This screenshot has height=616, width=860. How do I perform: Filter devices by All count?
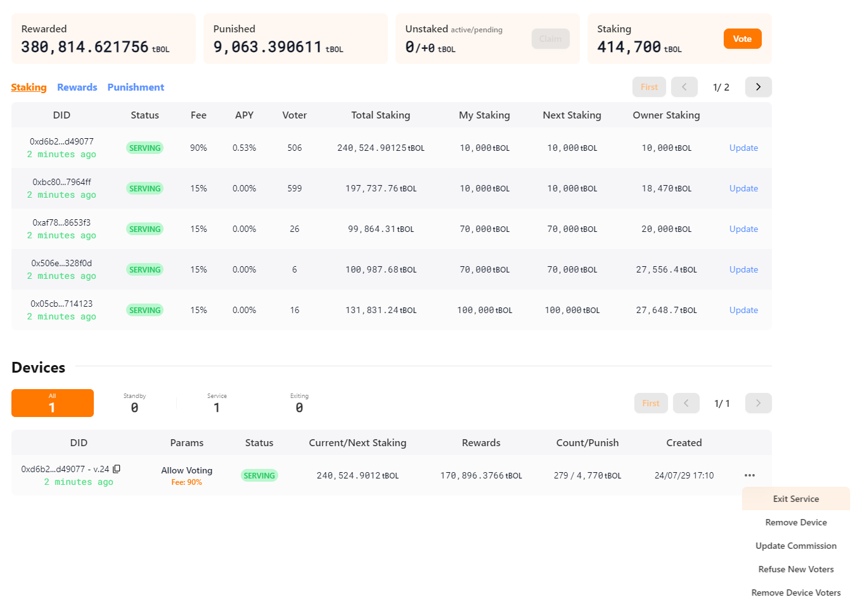[x=53, y=403]
